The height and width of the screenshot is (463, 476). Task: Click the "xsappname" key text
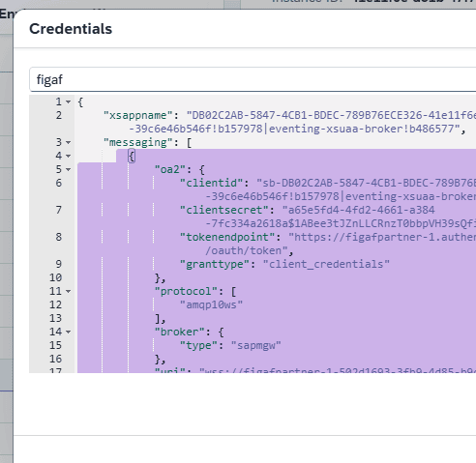pos(138,115)
